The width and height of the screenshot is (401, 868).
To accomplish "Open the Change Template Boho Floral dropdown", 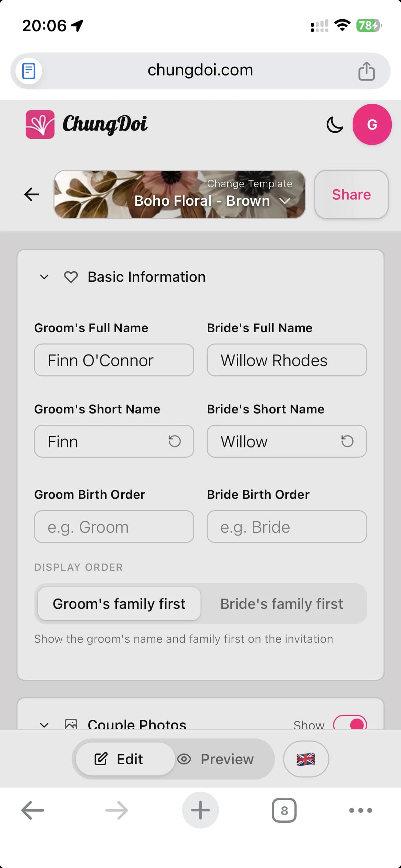I will tap(180, 194).
